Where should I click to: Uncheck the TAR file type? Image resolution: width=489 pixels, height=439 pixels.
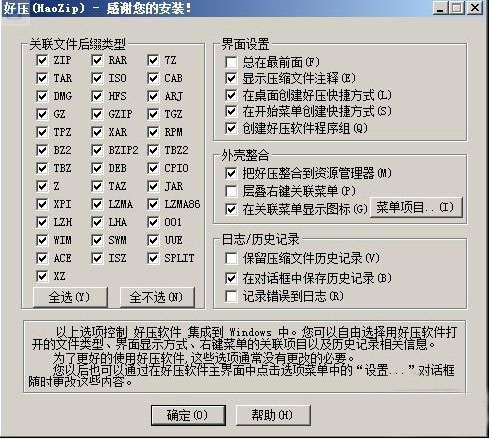[42, 78]
